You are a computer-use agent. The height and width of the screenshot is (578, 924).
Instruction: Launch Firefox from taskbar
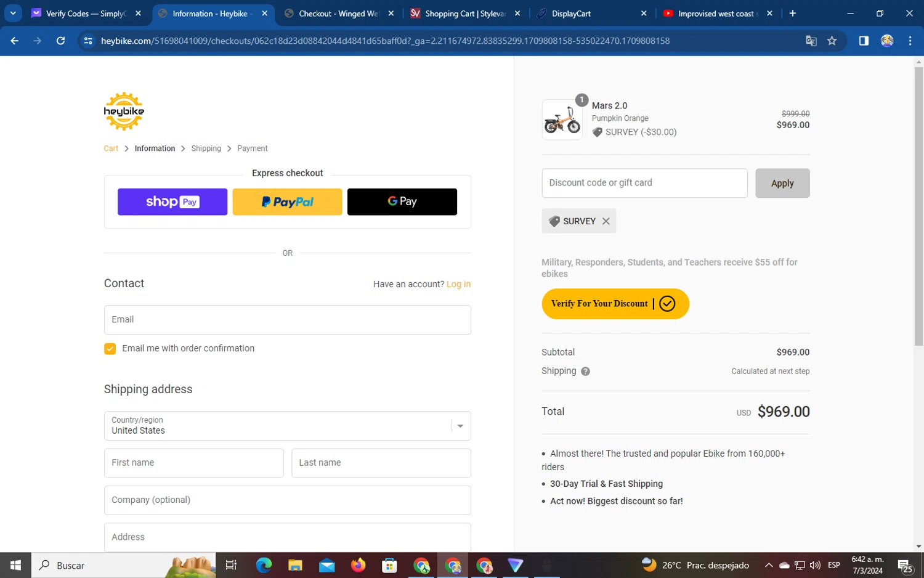pos(358,565)
